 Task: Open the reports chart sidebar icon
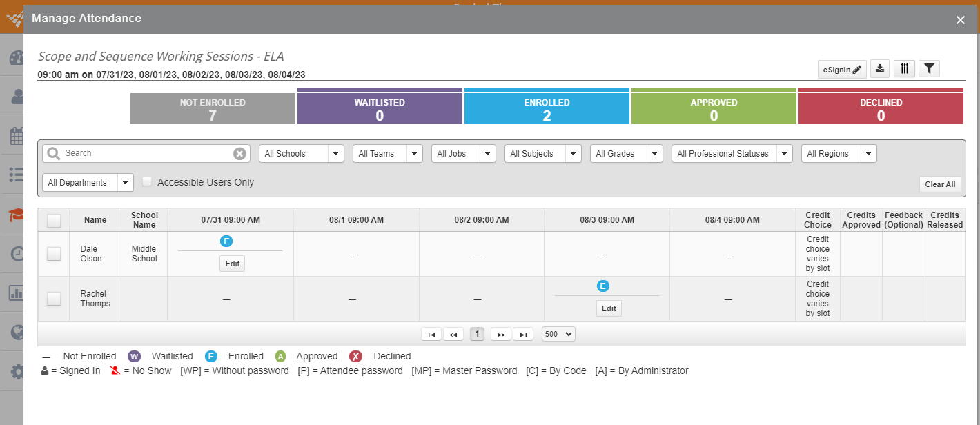tap(17, 293)
